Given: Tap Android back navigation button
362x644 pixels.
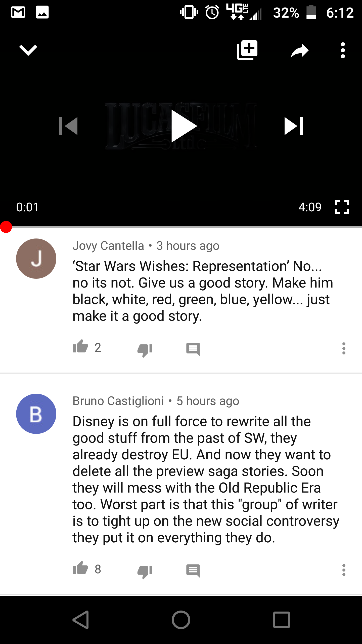Looking at the screenshot, I should (x=81, y=620).
